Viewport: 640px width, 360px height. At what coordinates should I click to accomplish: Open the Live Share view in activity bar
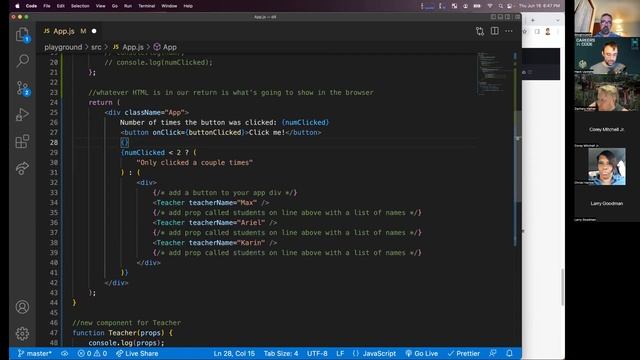pyautogui.click(x=22, y=168)
